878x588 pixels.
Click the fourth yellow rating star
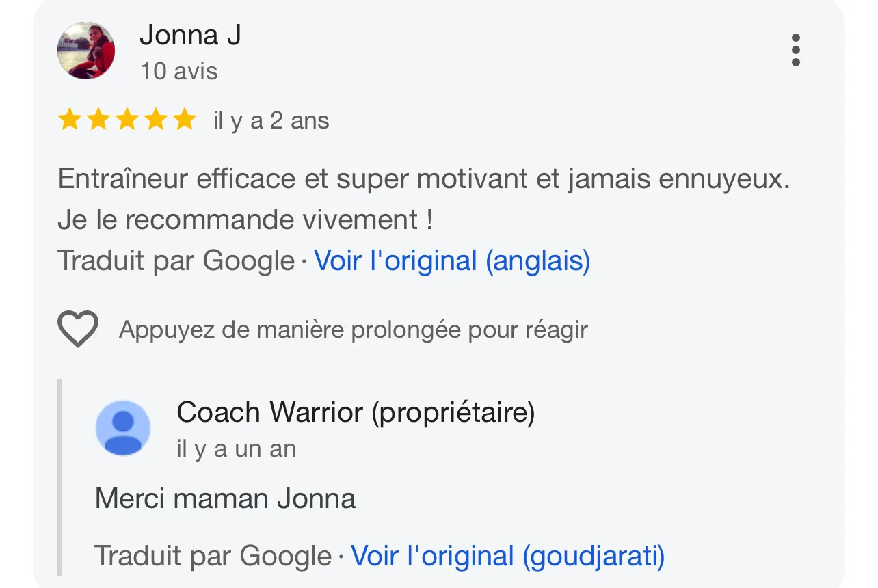coord(155,120)
